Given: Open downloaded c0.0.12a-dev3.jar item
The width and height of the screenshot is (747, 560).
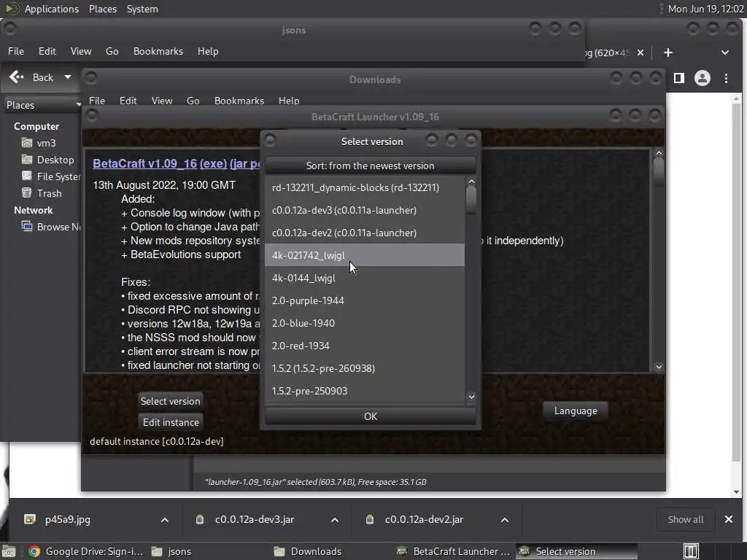Looking at the screenshot, I should click(255, 519).
